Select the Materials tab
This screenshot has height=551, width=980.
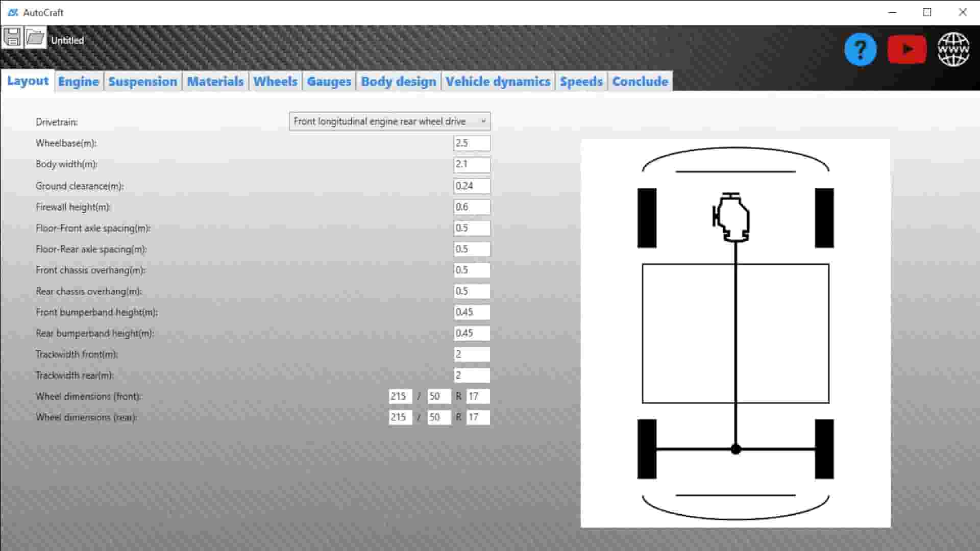[215, 81]
